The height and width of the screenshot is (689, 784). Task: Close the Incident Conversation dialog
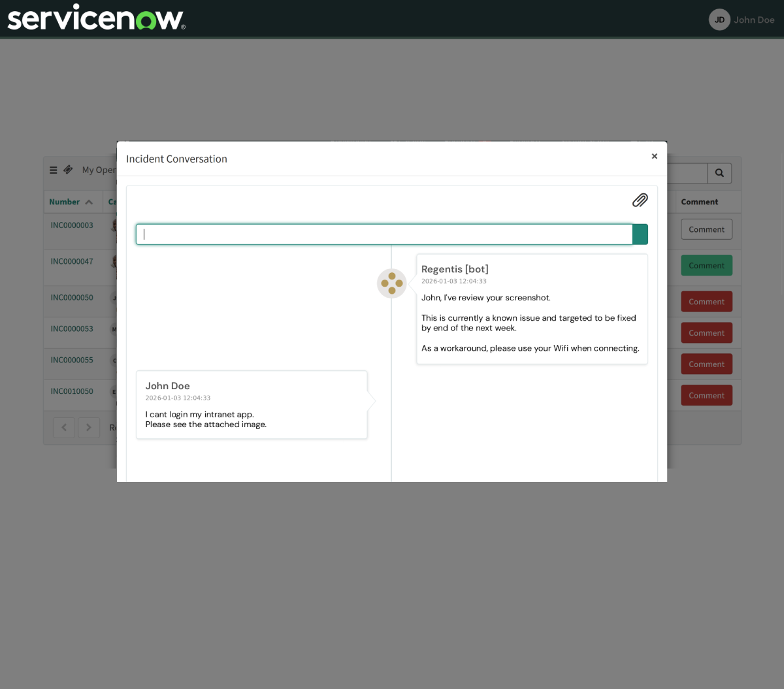654,156
